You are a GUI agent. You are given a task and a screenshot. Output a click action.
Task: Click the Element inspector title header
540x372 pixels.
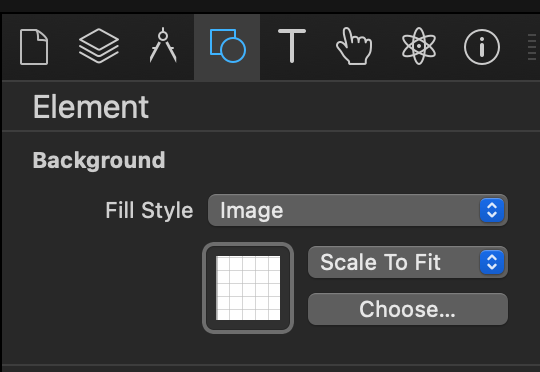click(91, 107)
